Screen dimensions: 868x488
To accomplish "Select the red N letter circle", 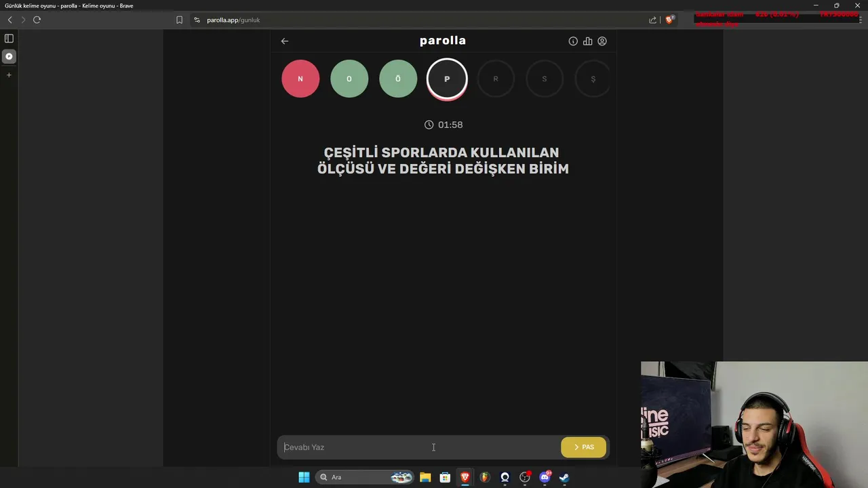I will (300, 79).
